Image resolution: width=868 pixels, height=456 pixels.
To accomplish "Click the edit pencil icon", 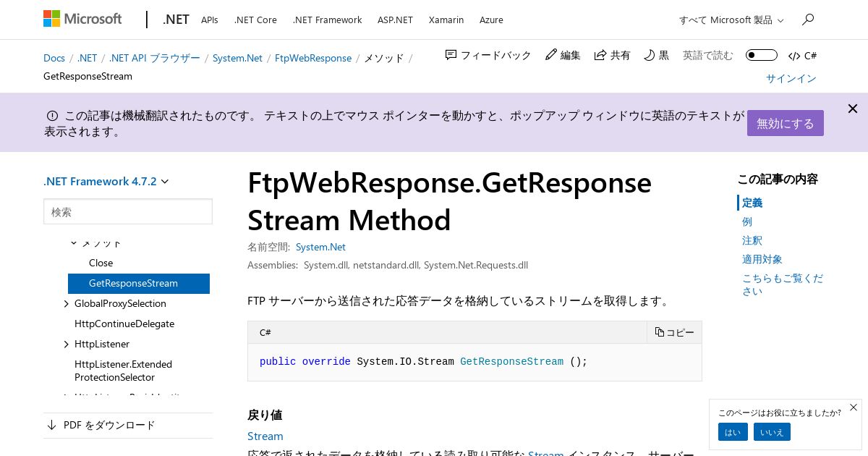I will pos(551,55).
